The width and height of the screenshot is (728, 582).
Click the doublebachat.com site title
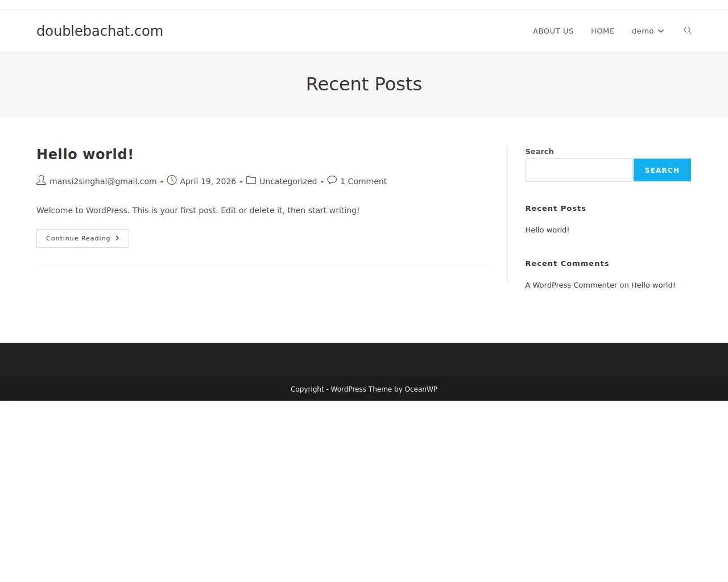pyautogui.click(x=100, y=31)
